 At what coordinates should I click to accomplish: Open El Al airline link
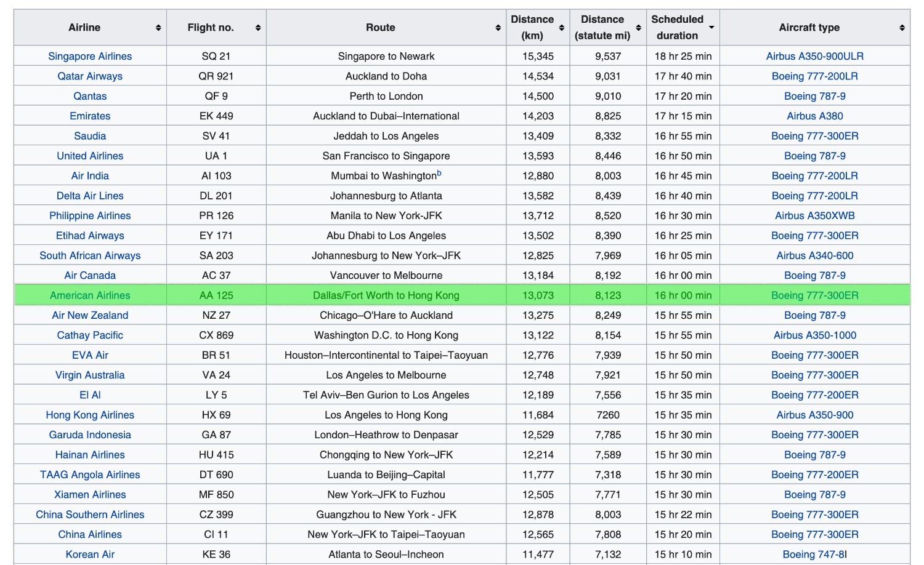coord(90,395)
